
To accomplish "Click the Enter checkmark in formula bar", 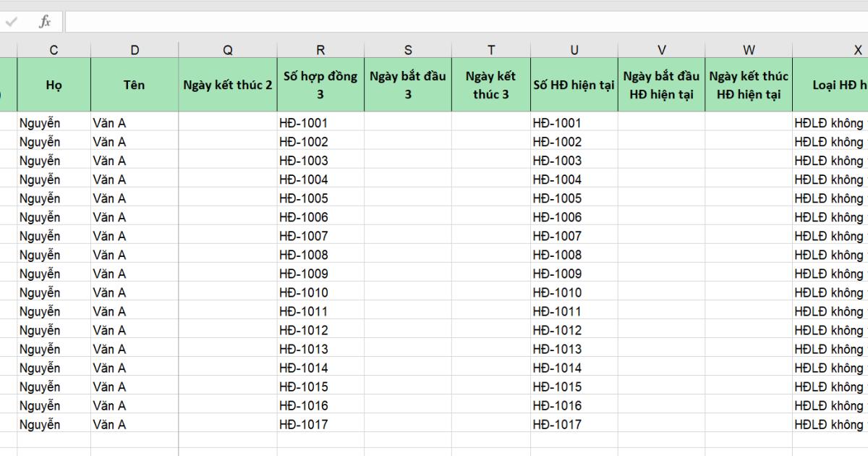I will coord(11,22).
